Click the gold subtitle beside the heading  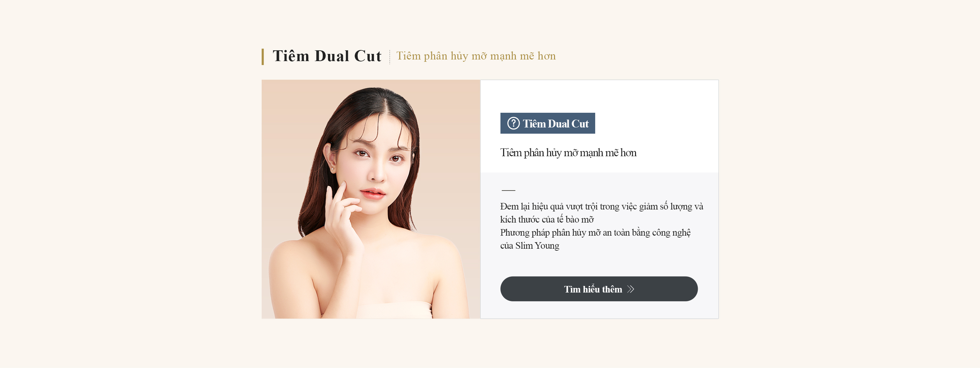coord(476,56)
